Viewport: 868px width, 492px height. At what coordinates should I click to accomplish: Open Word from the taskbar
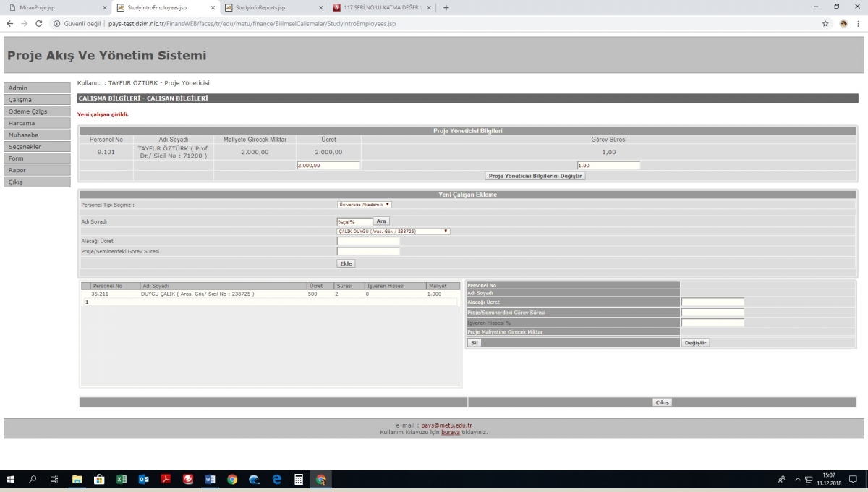pos(210,479)
